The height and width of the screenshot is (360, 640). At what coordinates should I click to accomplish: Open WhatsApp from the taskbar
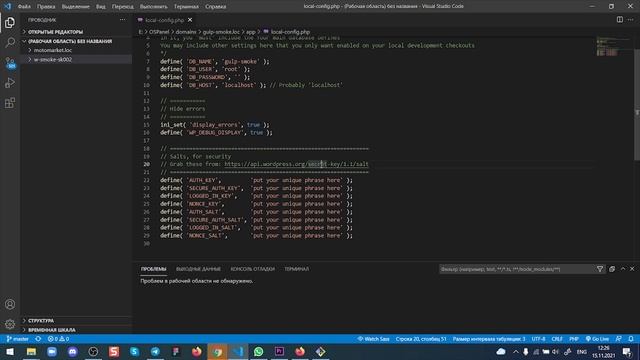point(258,351)
